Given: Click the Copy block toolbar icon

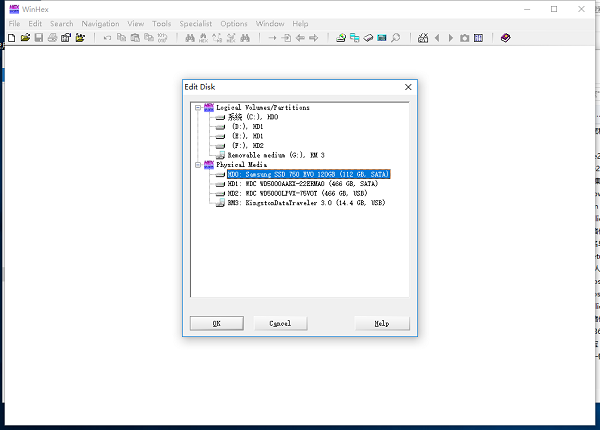Looking at the screenshot, I should [121, 38].
